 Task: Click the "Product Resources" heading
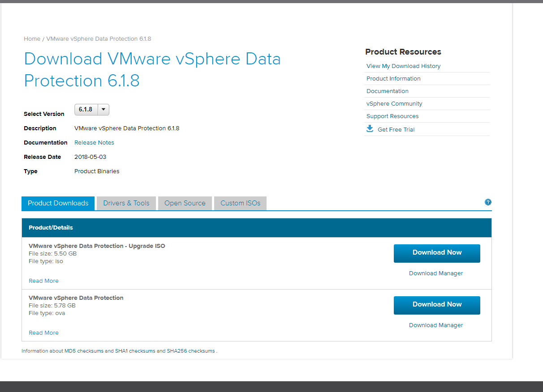(403, 52)
